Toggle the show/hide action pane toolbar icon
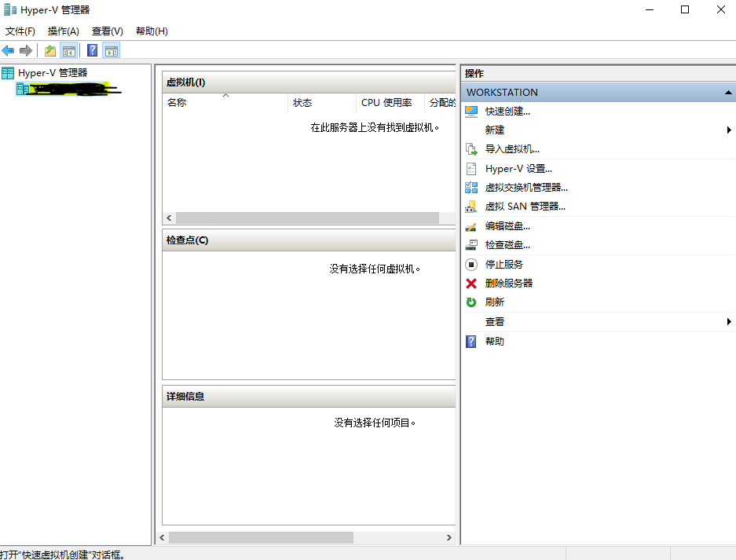 pos(112,51)
